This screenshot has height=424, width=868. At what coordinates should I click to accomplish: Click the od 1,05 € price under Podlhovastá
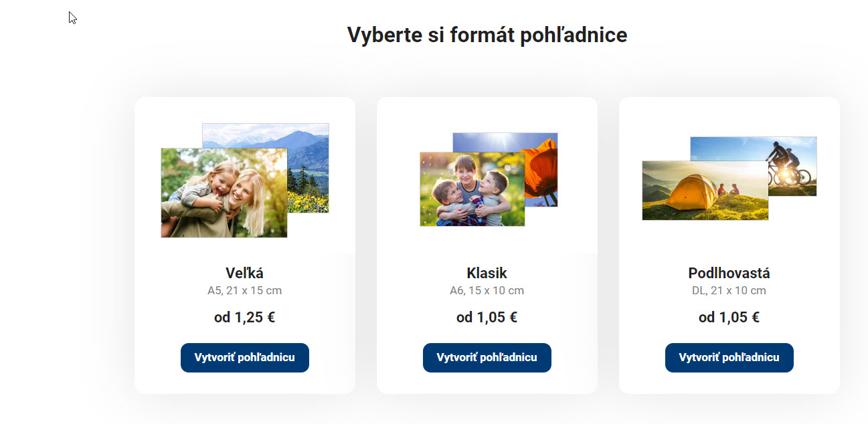[729, 317]
